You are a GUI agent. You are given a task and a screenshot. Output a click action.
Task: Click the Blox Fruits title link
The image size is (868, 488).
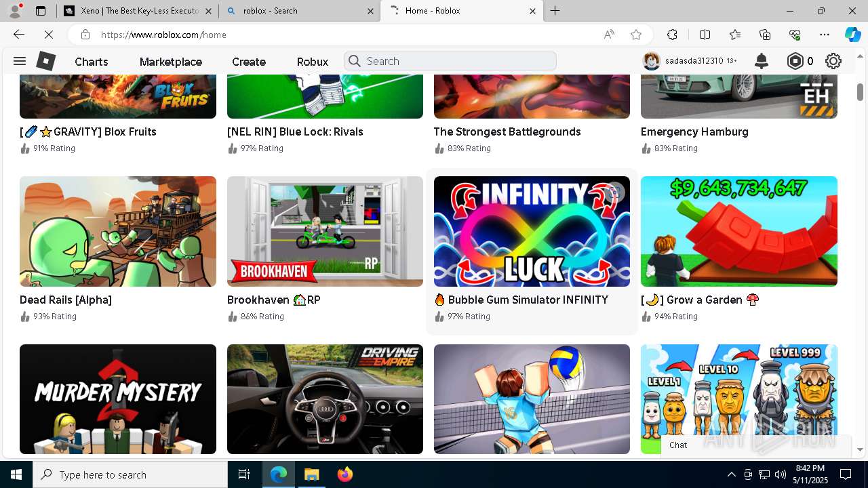click(88, 131)
